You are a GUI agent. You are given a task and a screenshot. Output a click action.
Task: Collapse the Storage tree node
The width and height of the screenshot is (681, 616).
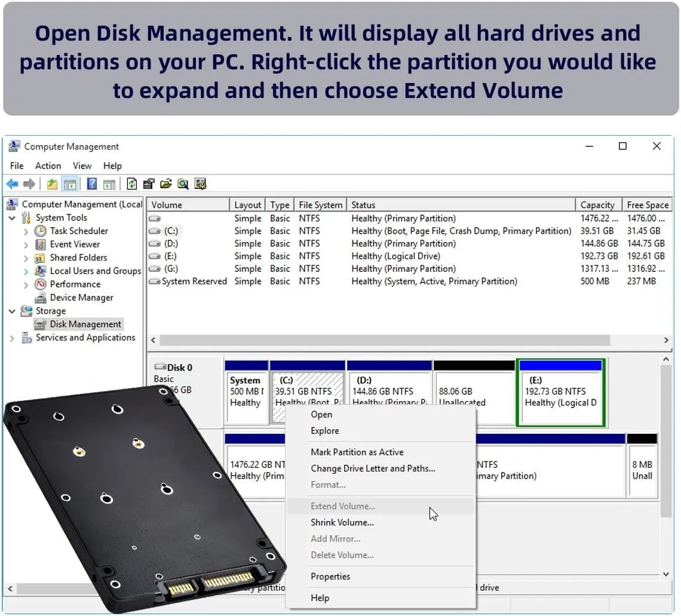pyautogui.click(x=12, y=311)
